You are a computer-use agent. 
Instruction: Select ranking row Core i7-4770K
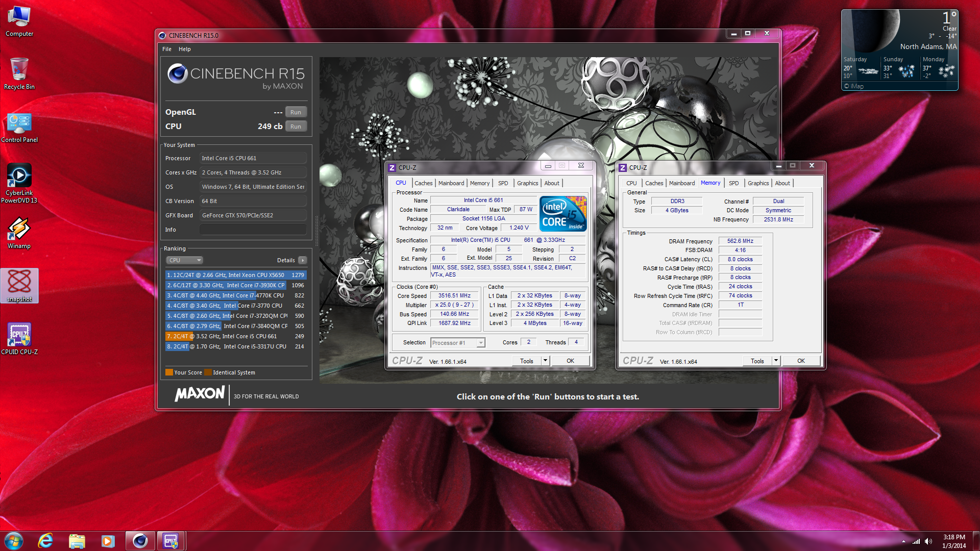pyautogui.click(x=236, y=295)
